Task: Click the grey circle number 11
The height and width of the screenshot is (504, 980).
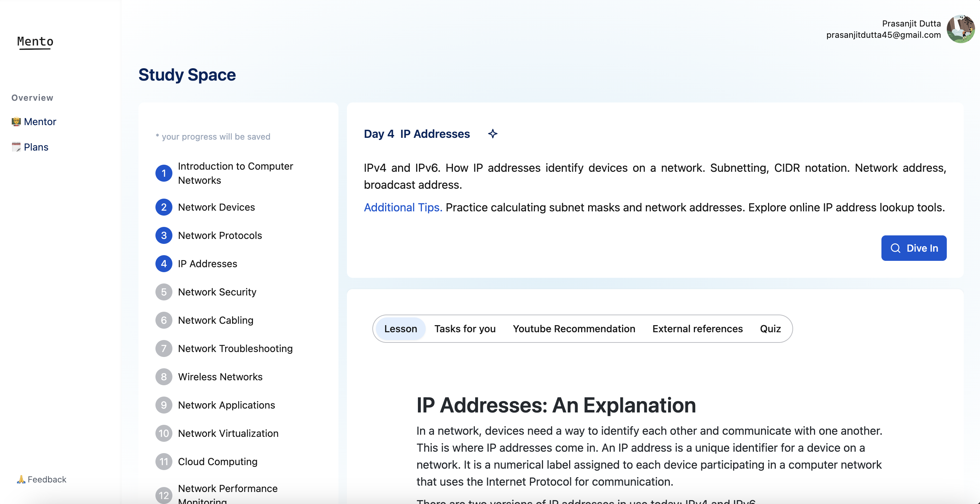Action: click(x=164, y=462)
